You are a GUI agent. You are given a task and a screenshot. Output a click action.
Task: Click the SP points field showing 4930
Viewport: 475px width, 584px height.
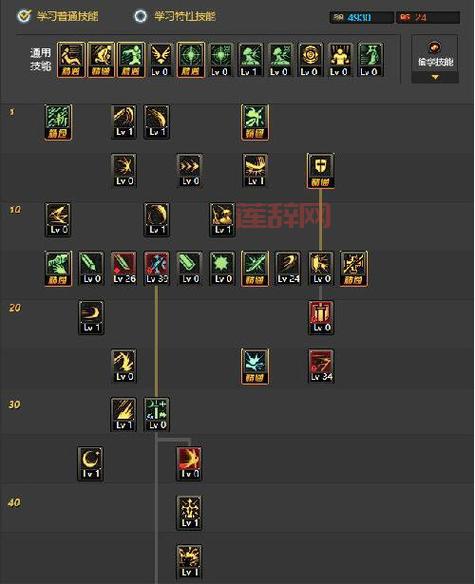coord(361,18)
